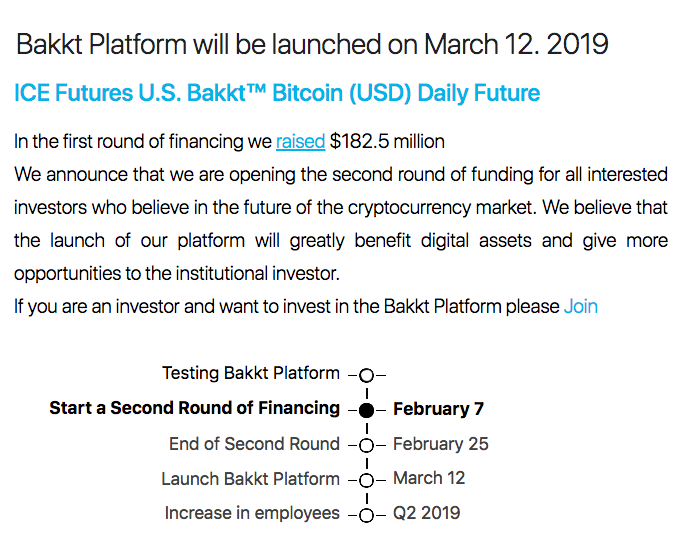This screenshot has height=541, width=685.
Task: Select the Increase in employees timeline circle
Action: click(x=367, y=515)
